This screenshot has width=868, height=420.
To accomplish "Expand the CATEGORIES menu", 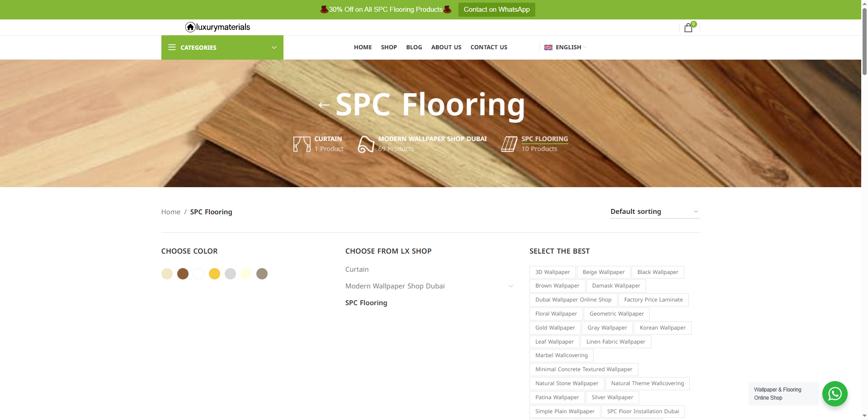I will [x=222, y=47].
